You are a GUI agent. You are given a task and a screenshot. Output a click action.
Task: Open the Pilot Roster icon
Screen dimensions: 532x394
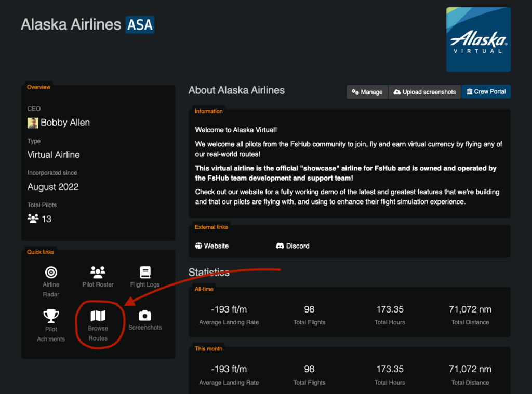point(98,272)
